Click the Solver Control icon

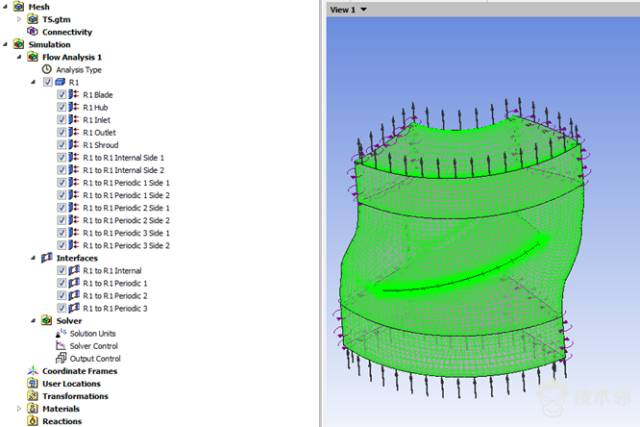[x=61, y=346]
